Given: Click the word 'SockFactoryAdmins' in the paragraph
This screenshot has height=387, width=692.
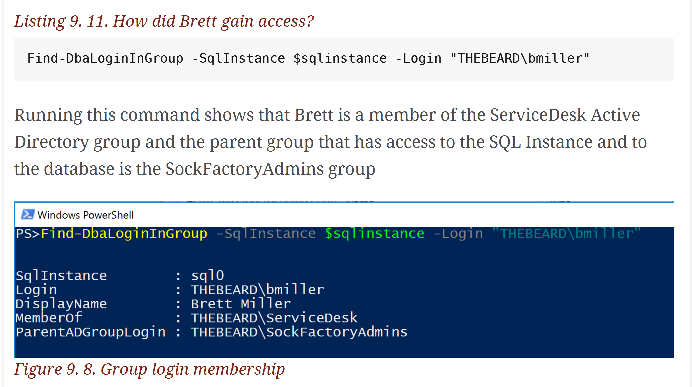Looking at the screenshot, I should tap(244, 169).
